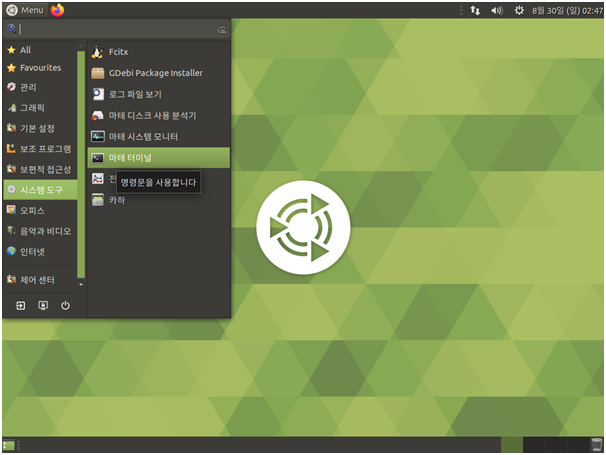Open the 그래픽 category

pyautogui.click(x=40, y=108)
